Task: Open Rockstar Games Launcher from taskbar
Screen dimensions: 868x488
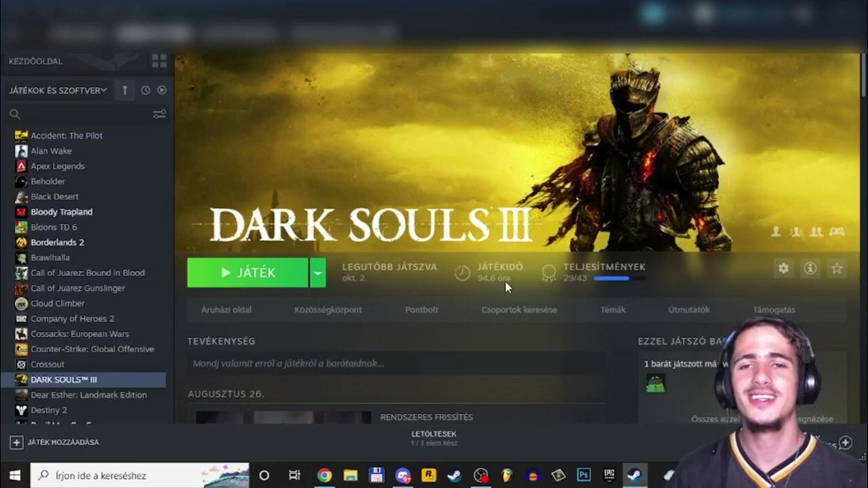Action: click(x=429, y=475)
